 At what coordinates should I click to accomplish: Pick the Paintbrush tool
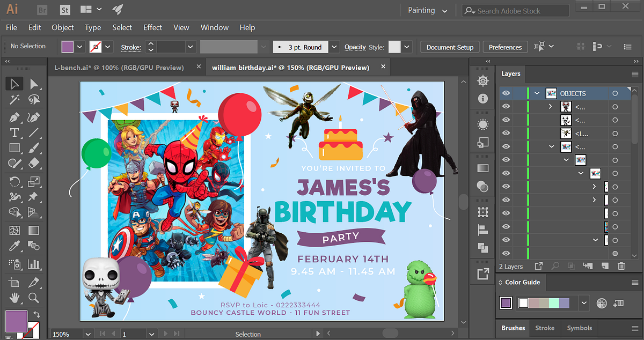click(34, 148)
